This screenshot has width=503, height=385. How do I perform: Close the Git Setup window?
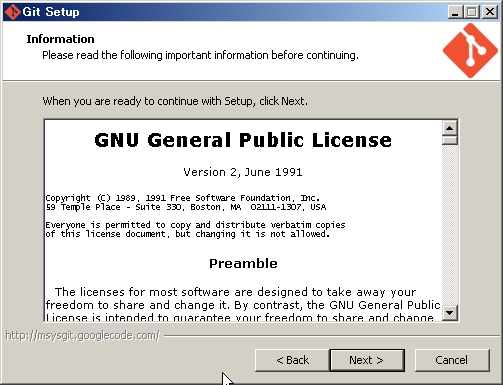490,12
